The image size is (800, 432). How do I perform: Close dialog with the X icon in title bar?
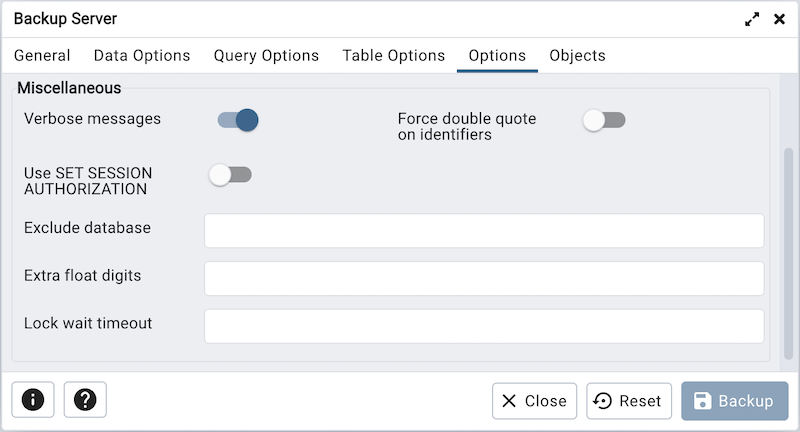click(779, 19)
